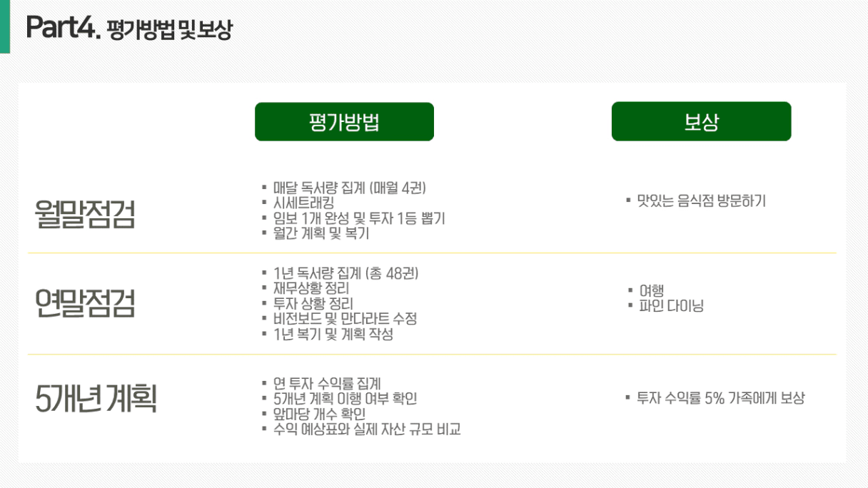The height and width of the screenshot is (488, 868).
Task: Click the 앞마당 개수 확인 bullet
Action: [319, 414]
